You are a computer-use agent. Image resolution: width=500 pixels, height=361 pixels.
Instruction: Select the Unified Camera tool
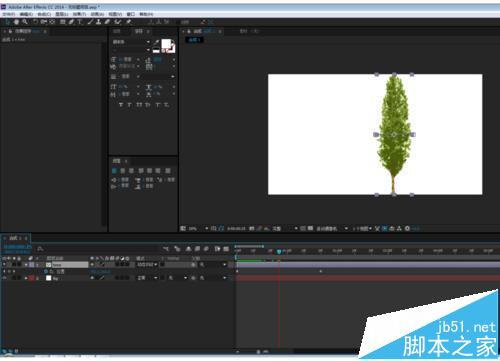[44, 22]
